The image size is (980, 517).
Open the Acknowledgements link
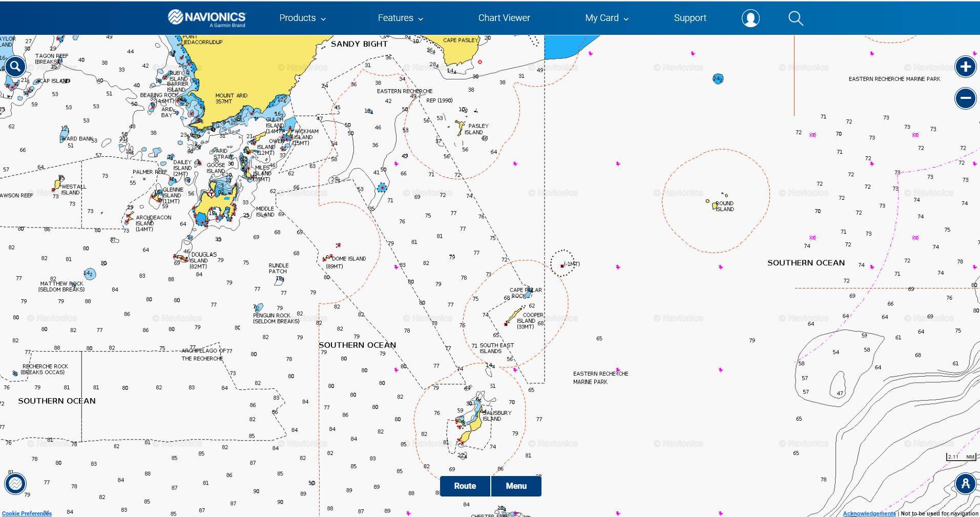[869, 513]
